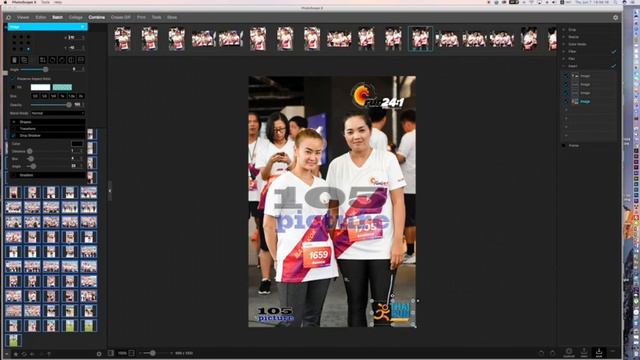Viewport: 640px width, 360px height.
Task: Click the PhotoScape home logo icon
Action: pyautogui.click(x=8, y=18)
